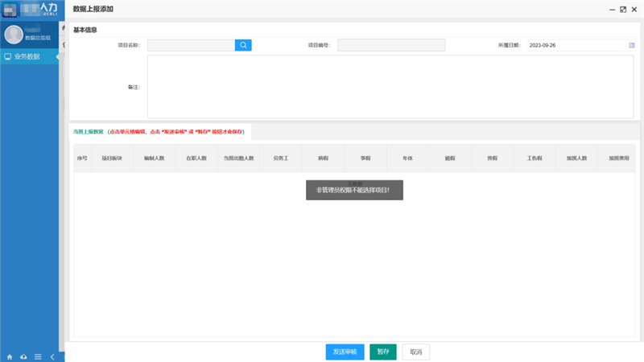This screenshot has height=362, width=644.
Task: Click the 加班费用 column header
Action: pos(619,158)
